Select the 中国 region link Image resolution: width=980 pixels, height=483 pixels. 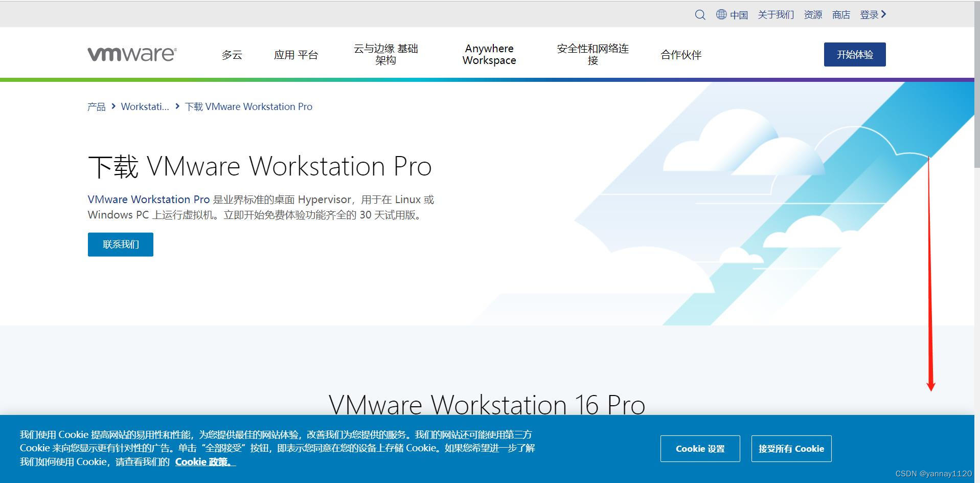click(739, 15)
